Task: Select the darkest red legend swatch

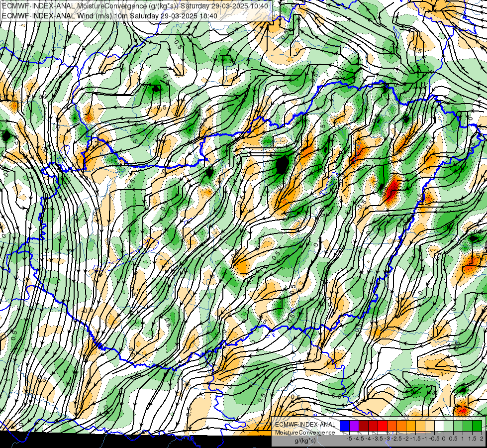Action: click(x=364, y=426)
